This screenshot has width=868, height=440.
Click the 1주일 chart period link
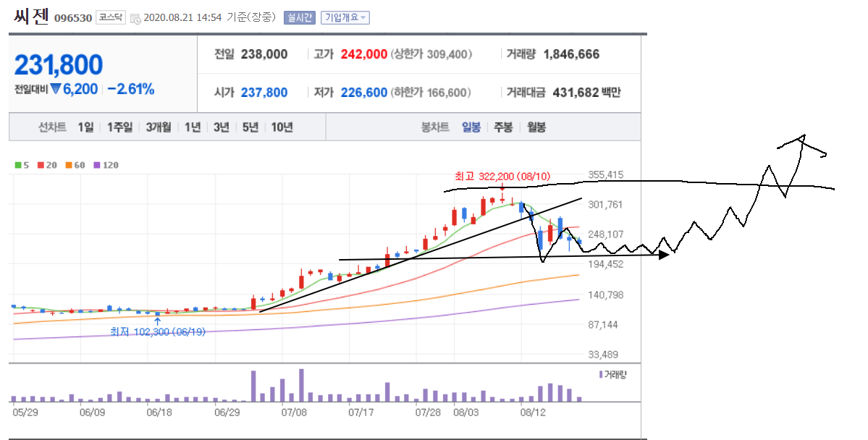[x=119, y=127]
